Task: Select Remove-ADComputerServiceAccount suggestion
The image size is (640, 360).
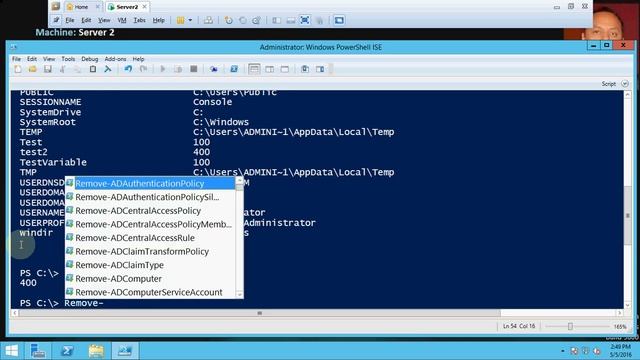Action: 150,292
